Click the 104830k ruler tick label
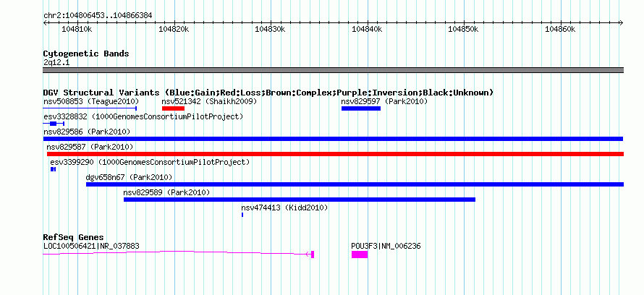This screenshot has height=295, width=644. tap(270, 30)
